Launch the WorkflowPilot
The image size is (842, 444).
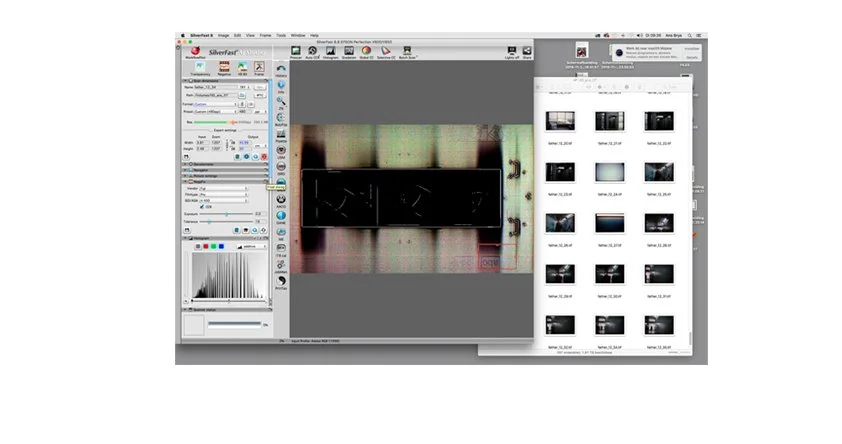click(x=195, y=52)
